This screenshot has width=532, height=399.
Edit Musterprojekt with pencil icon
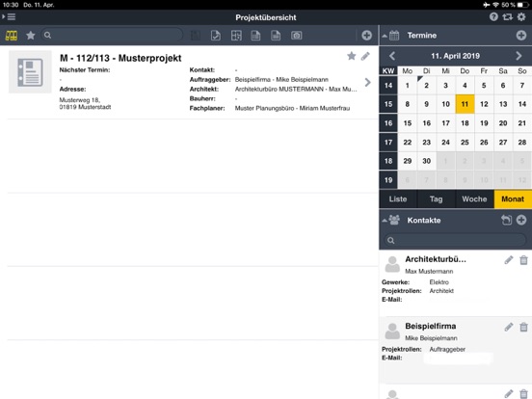365,56
